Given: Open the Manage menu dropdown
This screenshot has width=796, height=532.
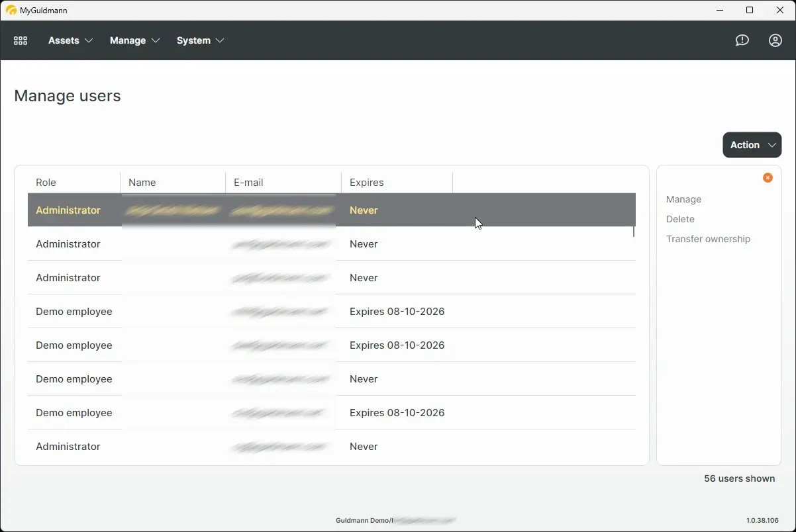Looking at the screenshot, I should (x=134, y=40).
